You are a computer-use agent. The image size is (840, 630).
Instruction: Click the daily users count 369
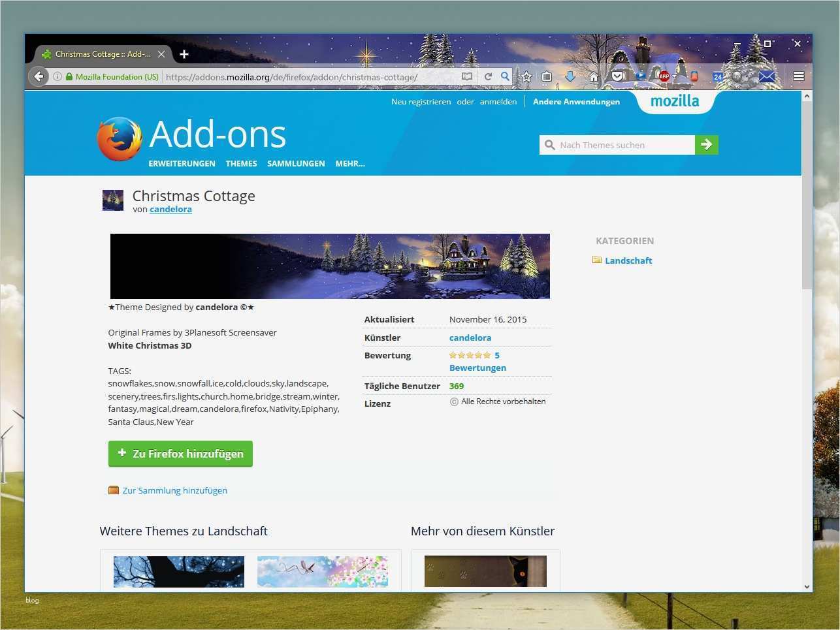tap(457, 386)
